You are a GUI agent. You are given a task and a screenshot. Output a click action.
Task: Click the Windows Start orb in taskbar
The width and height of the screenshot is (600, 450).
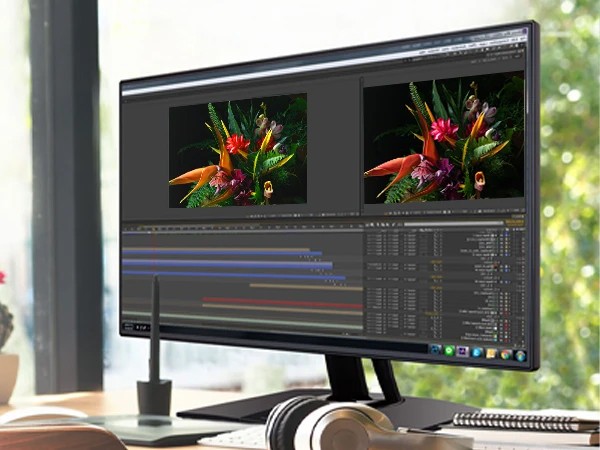(x=520, y=355)
